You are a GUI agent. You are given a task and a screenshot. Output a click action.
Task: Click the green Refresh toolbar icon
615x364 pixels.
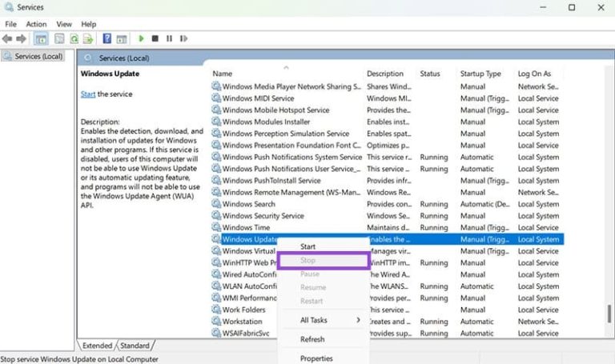coord(74,38)
